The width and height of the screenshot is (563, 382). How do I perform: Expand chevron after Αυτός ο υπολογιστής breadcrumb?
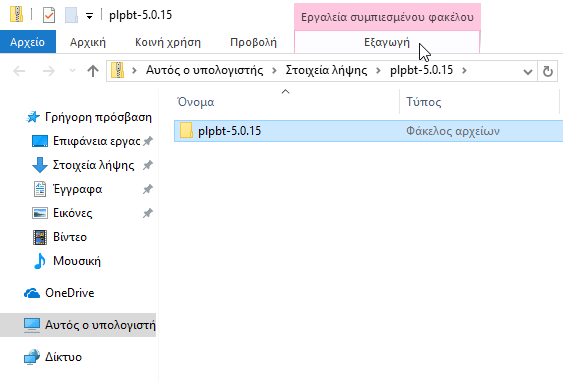click(274, 70)
